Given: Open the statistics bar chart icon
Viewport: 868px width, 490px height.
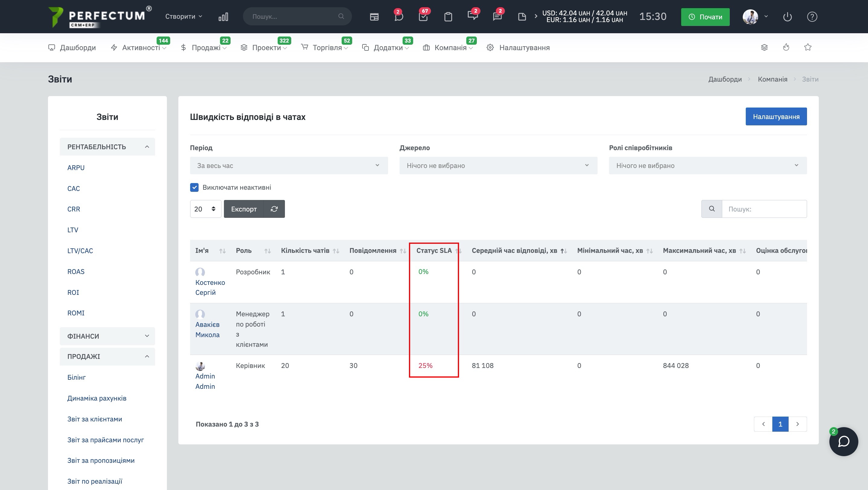Looking at the screenshot, I should (x=223, y=17).
